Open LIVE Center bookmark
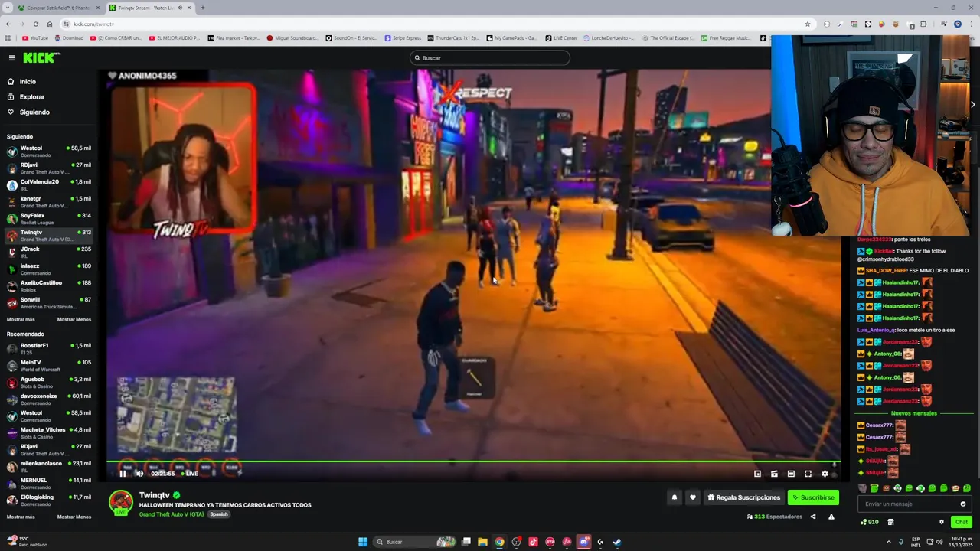Image resolution: width=980 pixels, height=551 pixels. point(561,38)
